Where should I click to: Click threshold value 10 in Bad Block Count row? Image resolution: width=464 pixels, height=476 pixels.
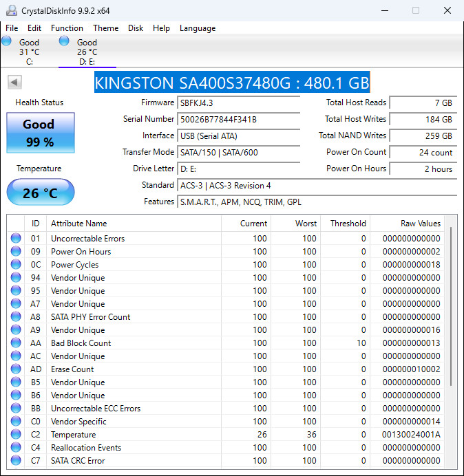(361, 343)
